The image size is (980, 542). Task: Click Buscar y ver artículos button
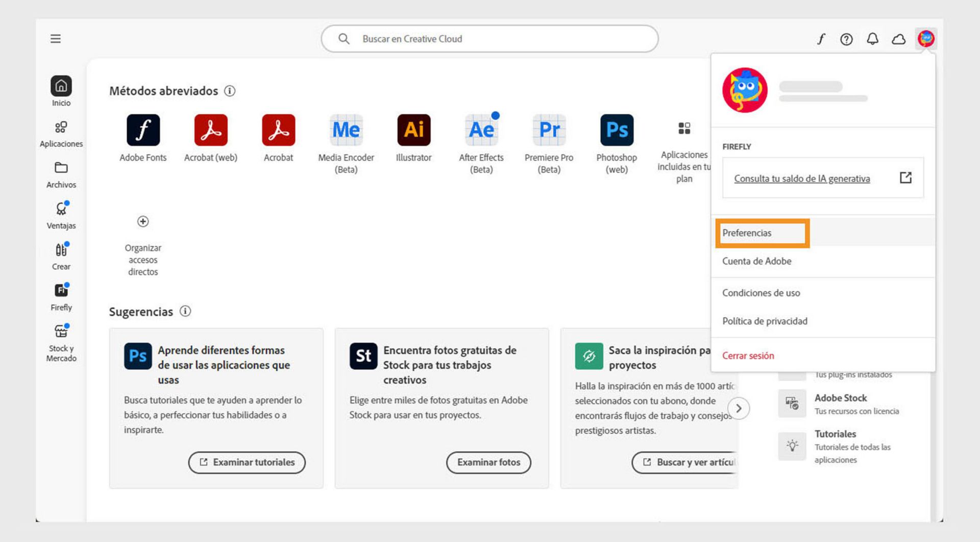pyautogui.click(x=685, y=462)
